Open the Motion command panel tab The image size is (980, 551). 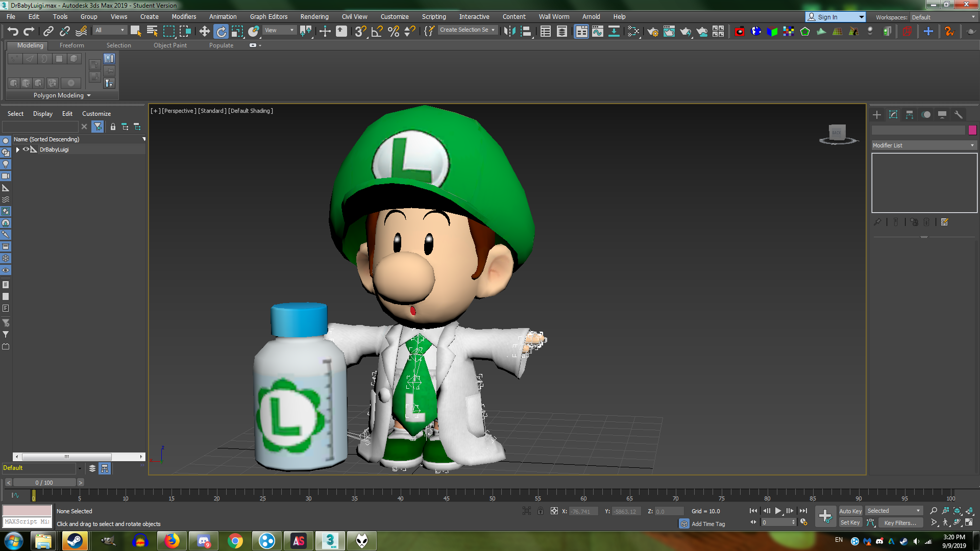926,115
